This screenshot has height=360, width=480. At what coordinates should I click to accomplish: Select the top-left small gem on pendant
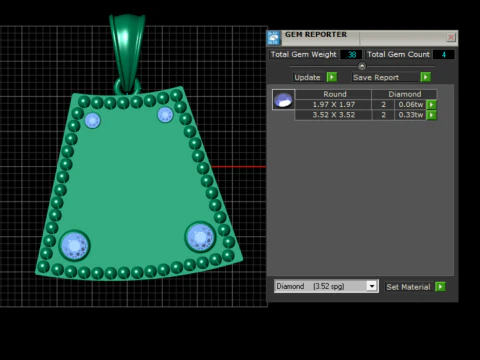pos(92,120)
